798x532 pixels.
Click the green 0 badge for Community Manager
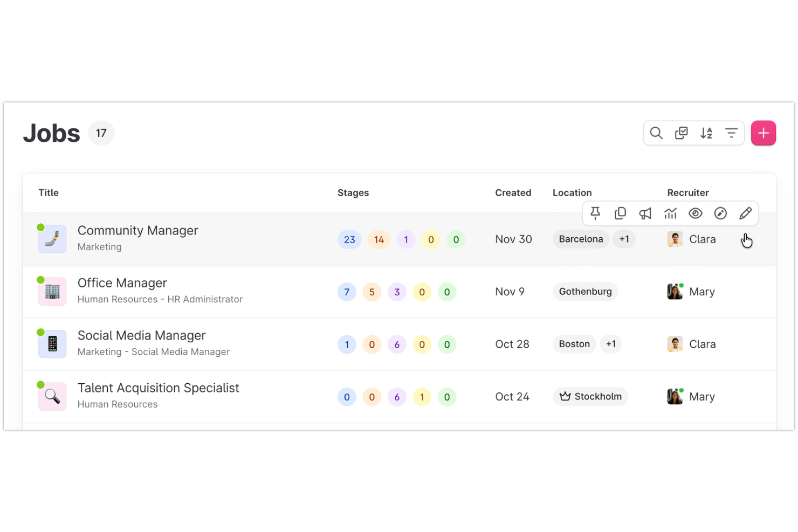click(x=456, y=239)
